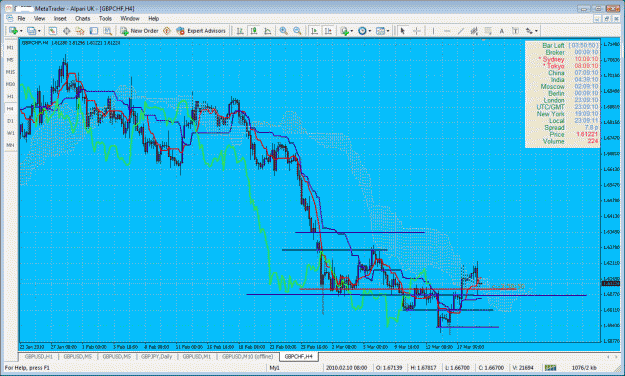This screenshot has height=376, width=625.
Task: Select the arrow cursor tool
Action: (x=403, y=31)
